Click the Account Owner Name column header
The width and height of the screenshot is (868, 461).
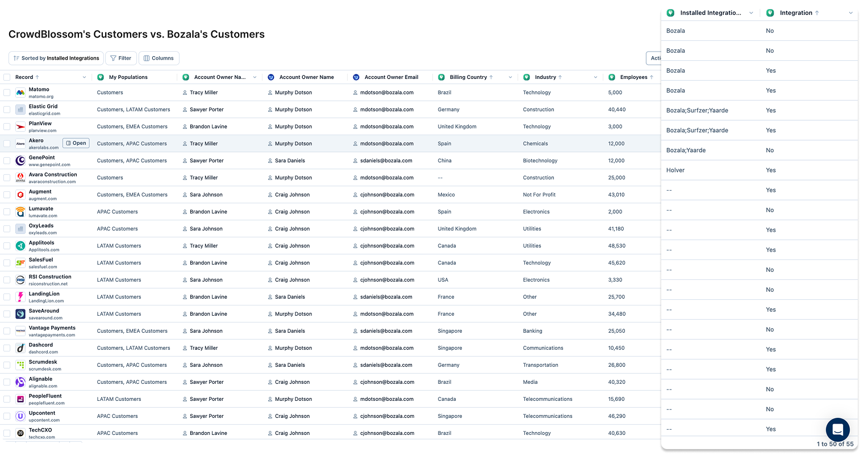tap(306, 77)
